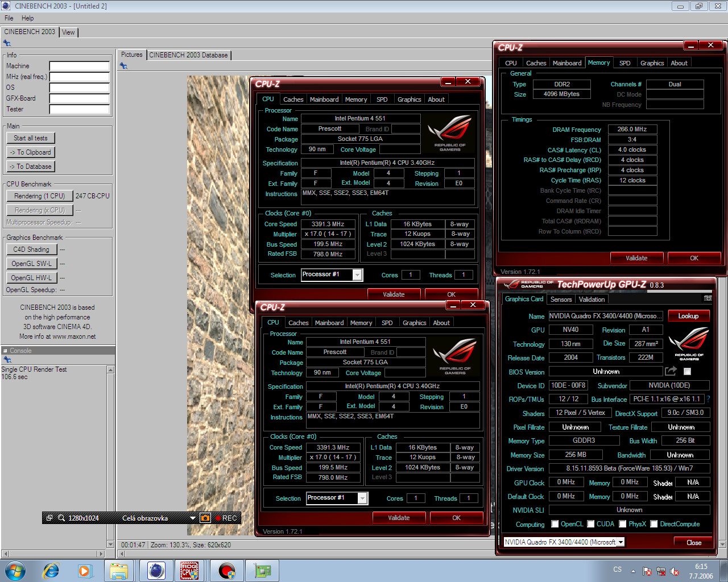
Task: Open Windows Media Player taskbar icon
Action: point(85,571)
